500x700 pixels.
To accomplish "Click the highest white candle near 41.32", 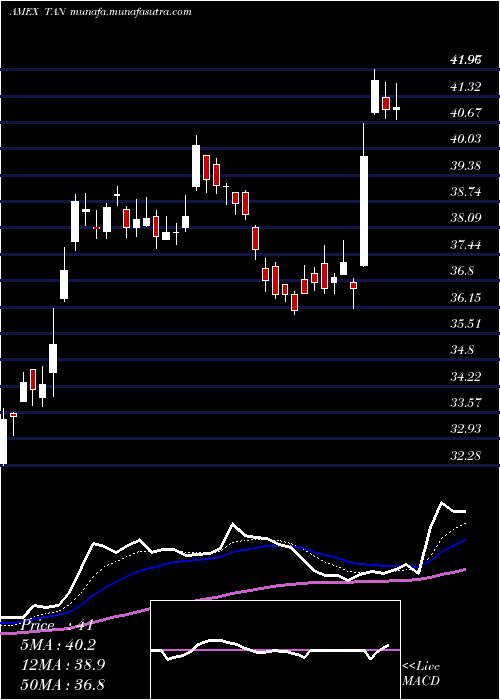I will pyautogui.click(x=375, y=96).
